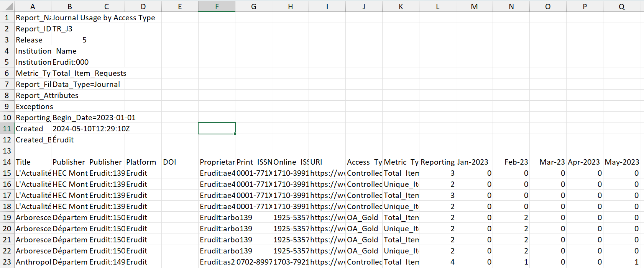
Task: Click Arboresce title in row 19
Action: pyautogui.click(x=33, y=217)
